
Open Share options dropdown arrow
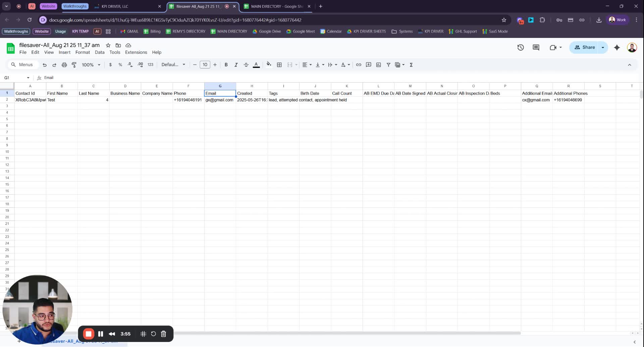tap(603, 47)
